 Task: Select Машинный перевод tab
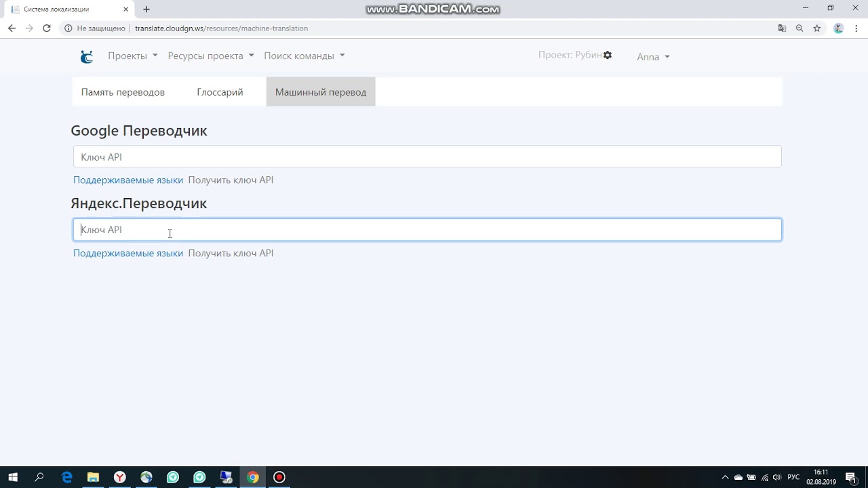tap(321, 92)
